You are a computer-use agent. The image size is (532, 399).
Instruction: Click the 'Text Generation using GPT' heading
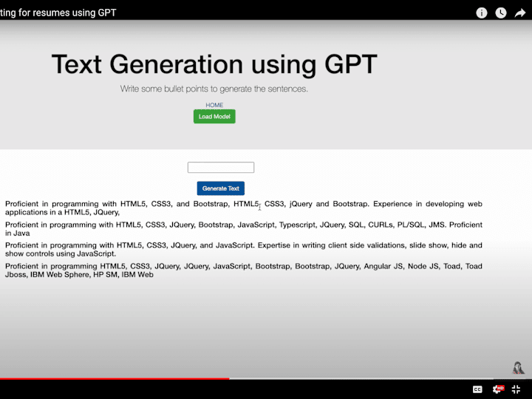[x=214, y=64]
